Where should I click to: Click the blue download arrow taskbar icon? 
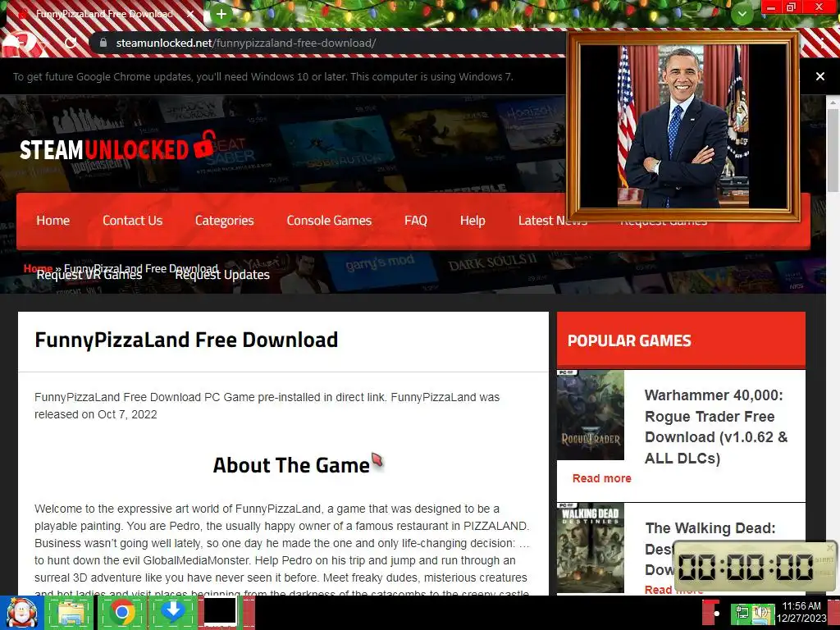(173, 612)
